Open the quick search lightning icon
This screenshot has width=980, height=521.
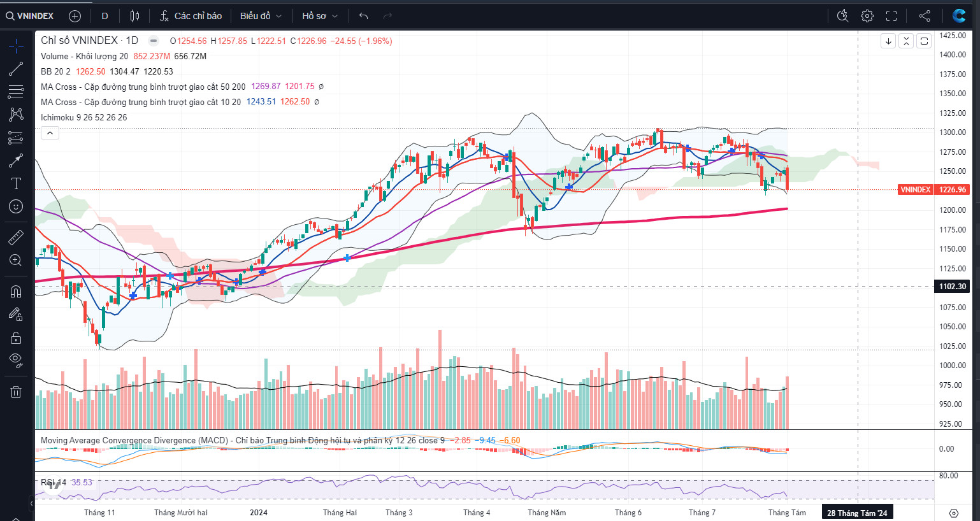coord(842,16)
